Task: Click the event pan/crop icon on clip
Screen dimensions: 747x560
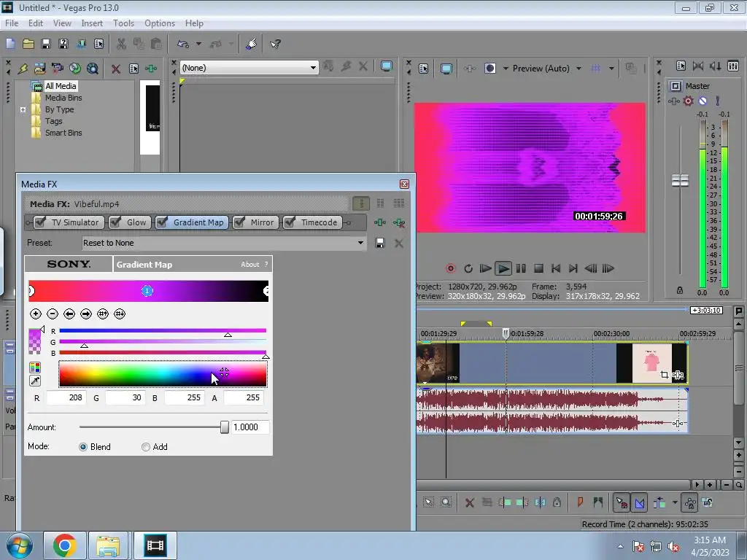Action: coord(664,376)
